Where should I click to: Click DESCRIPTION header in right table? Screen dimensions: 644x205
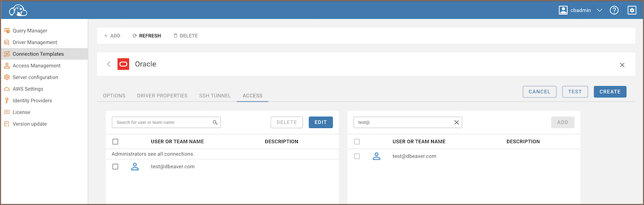point(523,142)
